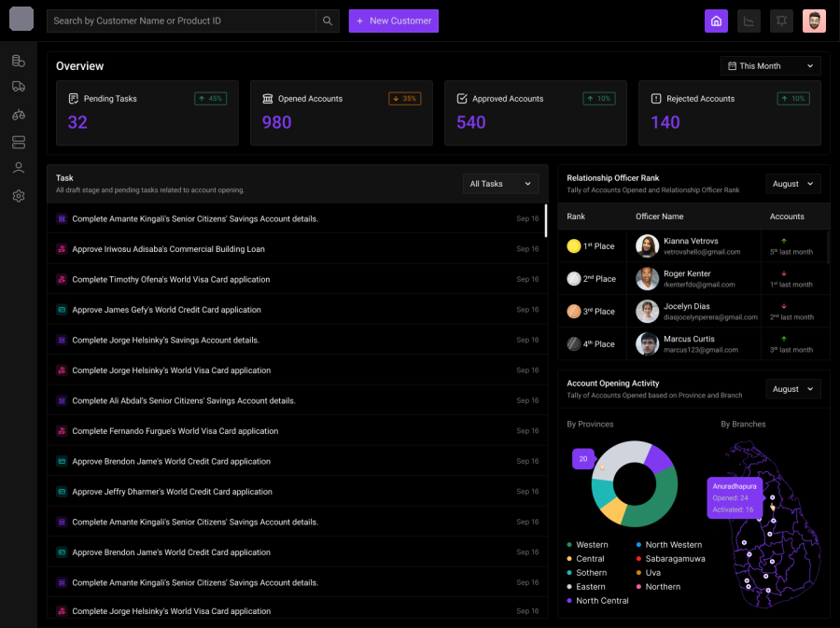This screenshot has width=840, height=628.
Task: Open August dropdown in Account Opening Activity
Action: pyautogui.click(x=792, y=389)
